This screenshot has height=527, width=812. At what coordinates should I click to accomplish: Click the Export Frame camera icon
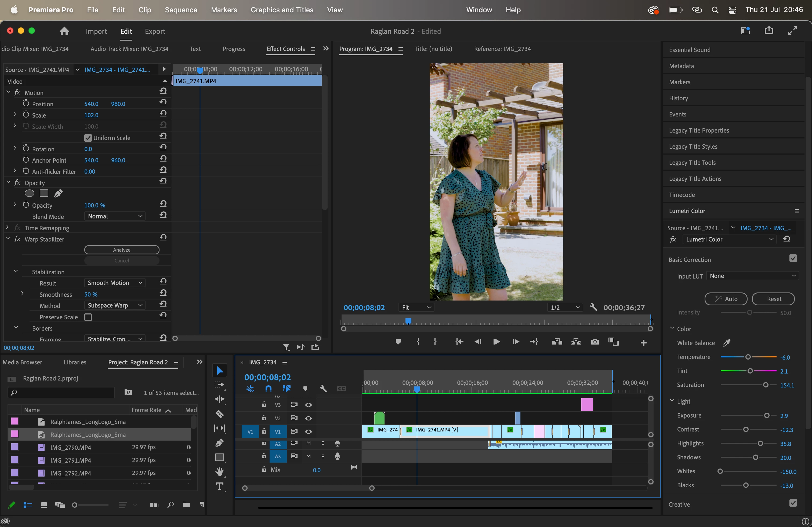(x=595, y=342)
